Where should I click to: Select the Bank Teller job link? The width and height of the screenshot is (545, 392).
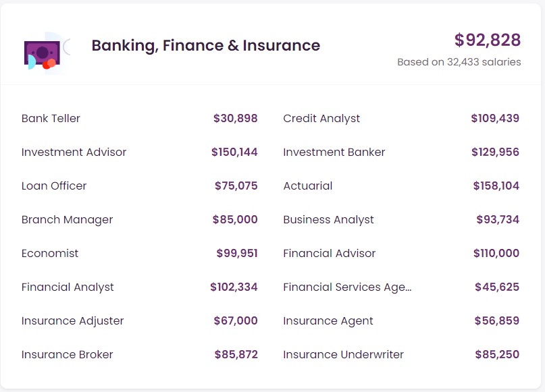pyautogui.click(x=51, y=119)
